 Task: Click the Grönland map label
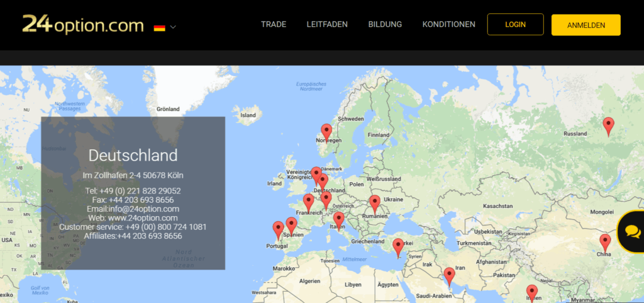168,109
